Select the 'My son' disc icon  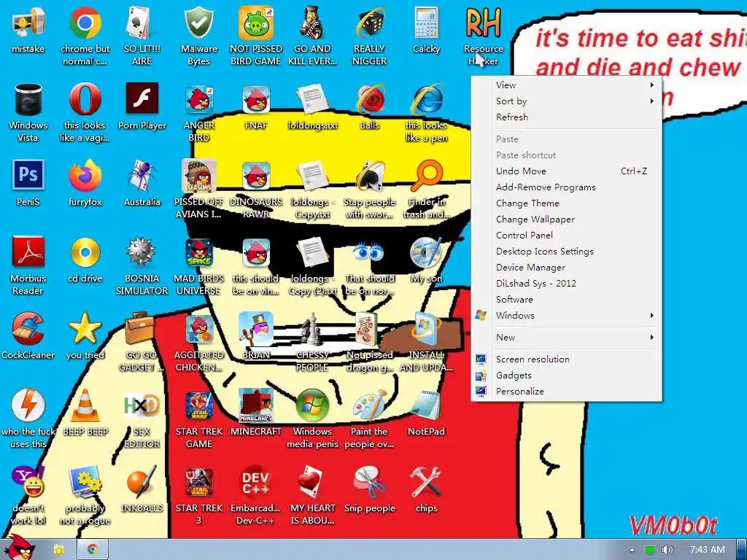point(426,252)
